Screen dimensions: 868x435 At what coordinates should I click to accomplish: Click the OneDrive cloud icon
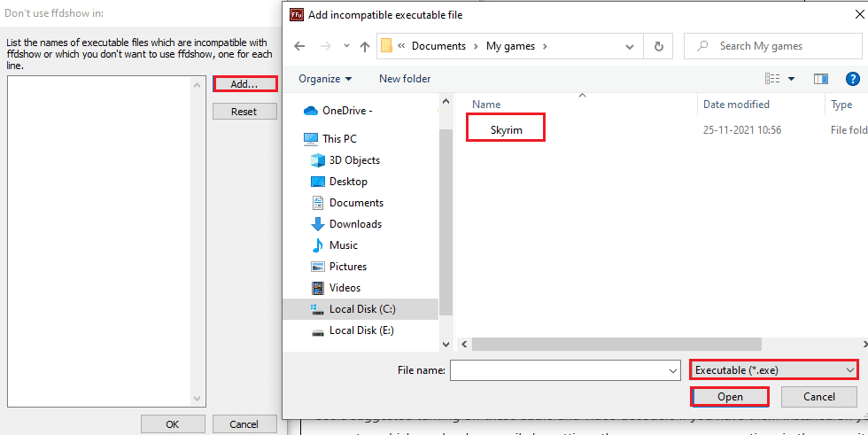pos(311,111)
